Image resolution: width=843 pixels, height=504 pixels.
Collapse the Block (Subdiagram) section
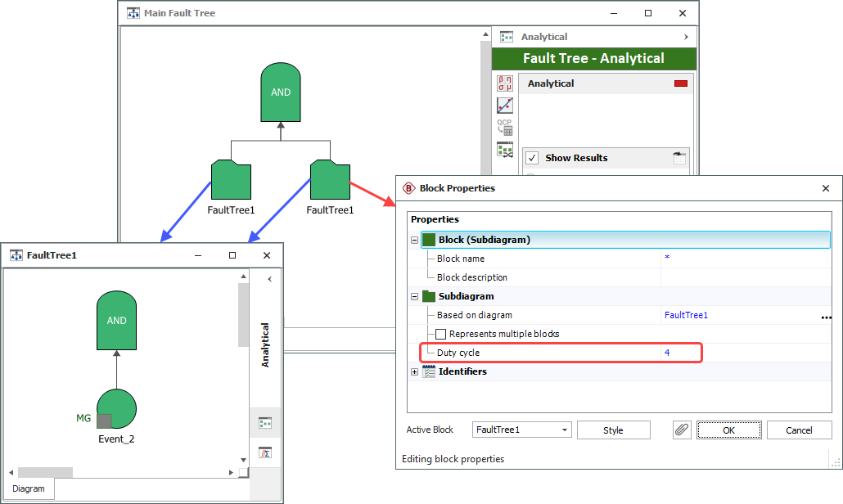tap(414, 240)
